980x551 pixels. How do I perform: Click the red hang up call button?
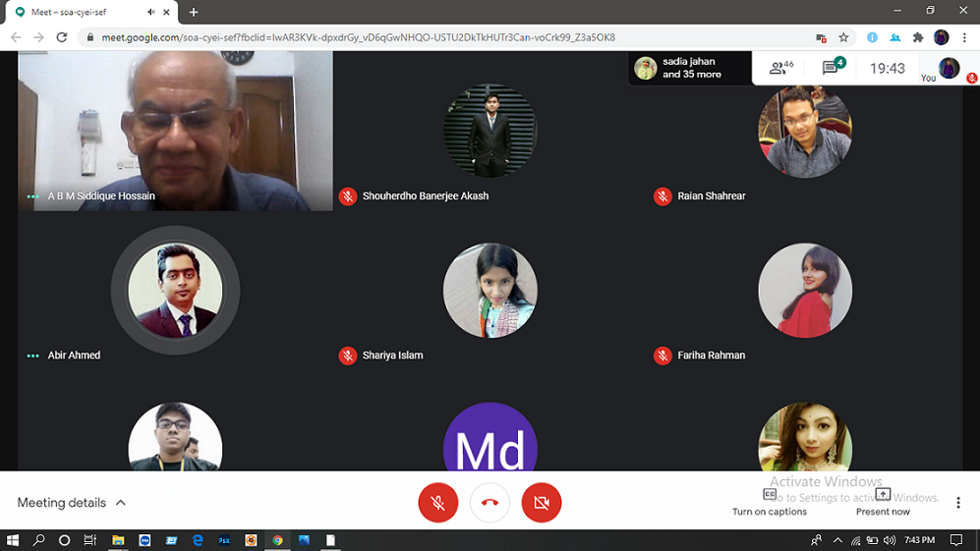click(490, 503)
